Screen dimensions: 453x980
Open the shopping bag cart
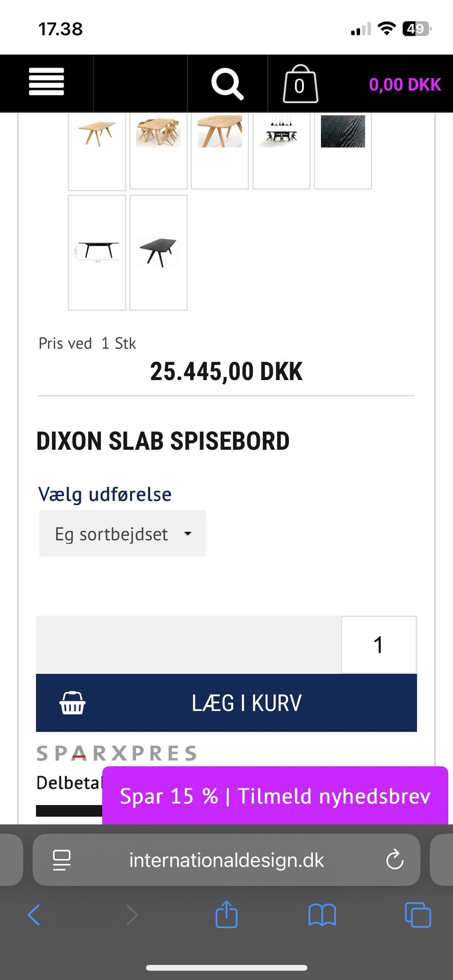coord(300,84)
